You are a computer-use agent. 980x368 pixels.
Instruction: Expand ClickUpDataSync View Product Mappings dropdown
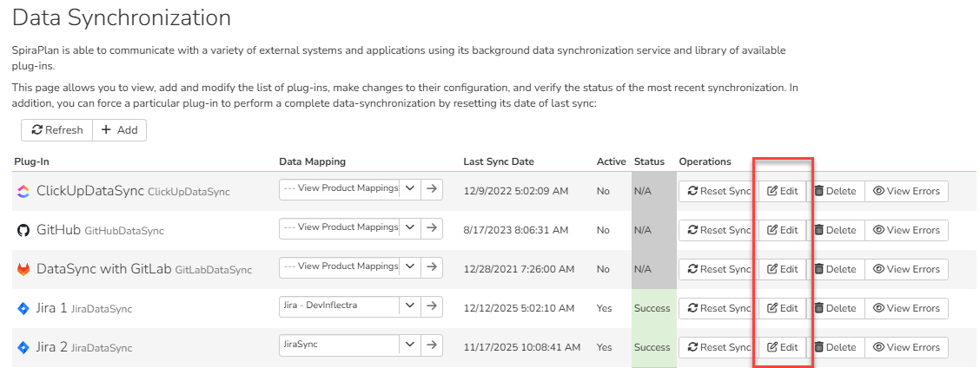tap(410, 189)
